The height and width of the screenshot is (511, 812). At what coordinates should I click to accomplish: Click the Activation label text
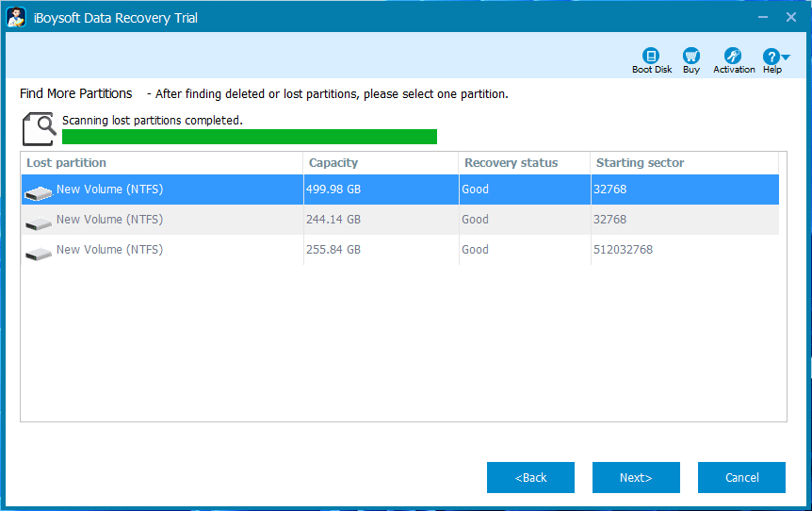734,70
